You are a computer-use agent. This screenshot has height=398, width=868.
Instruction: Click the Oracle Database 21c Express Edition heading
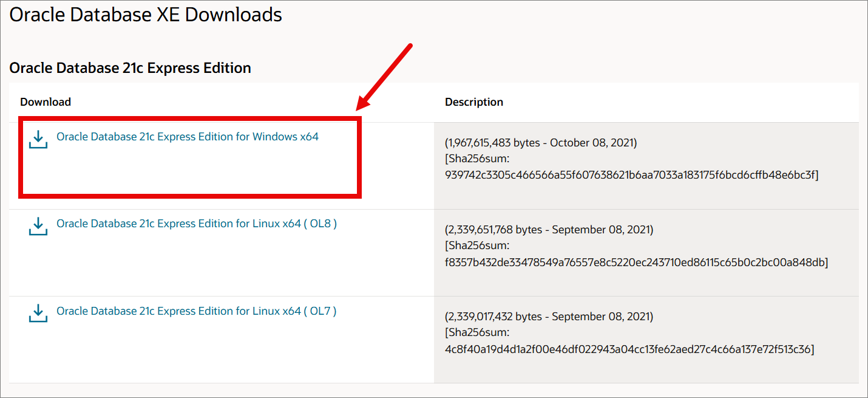coord(130,67)
